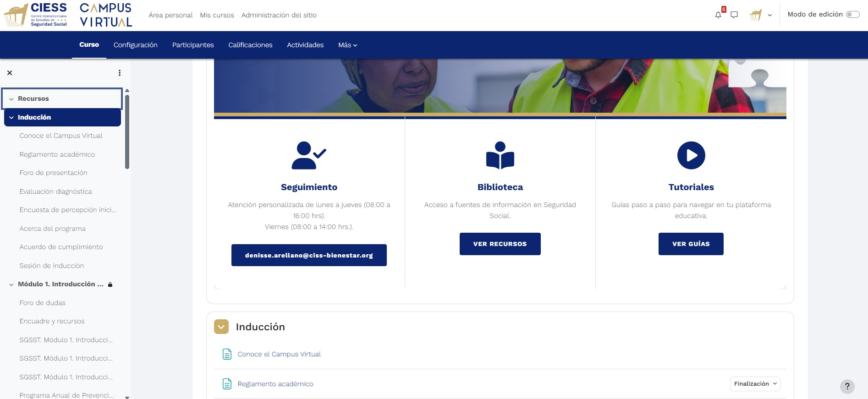This screenshot has width=868, height=399.
Task: Click the page icon next to Reglamento académico
Action: pos(227,384)
